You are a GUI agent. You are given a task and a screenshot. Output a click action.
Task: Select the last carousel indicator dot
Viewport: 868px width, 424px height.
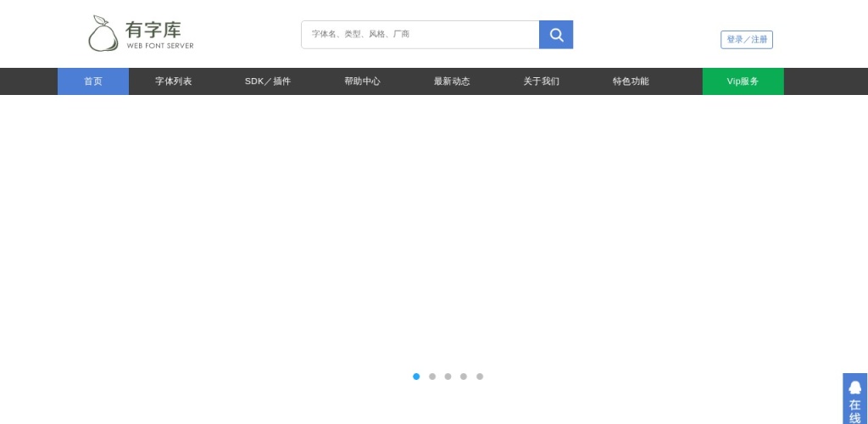[x=480, y=377]
